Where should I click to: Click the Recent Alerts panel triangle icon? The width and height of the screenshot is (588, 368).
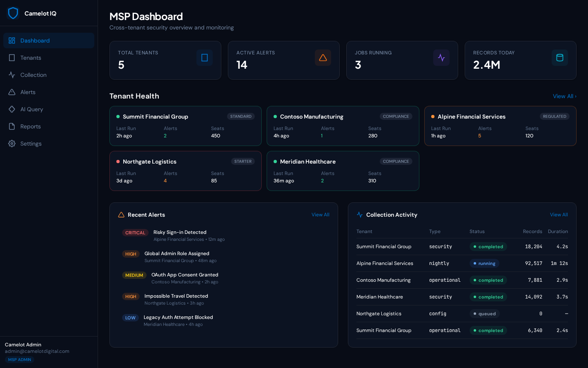click(121, 215)
